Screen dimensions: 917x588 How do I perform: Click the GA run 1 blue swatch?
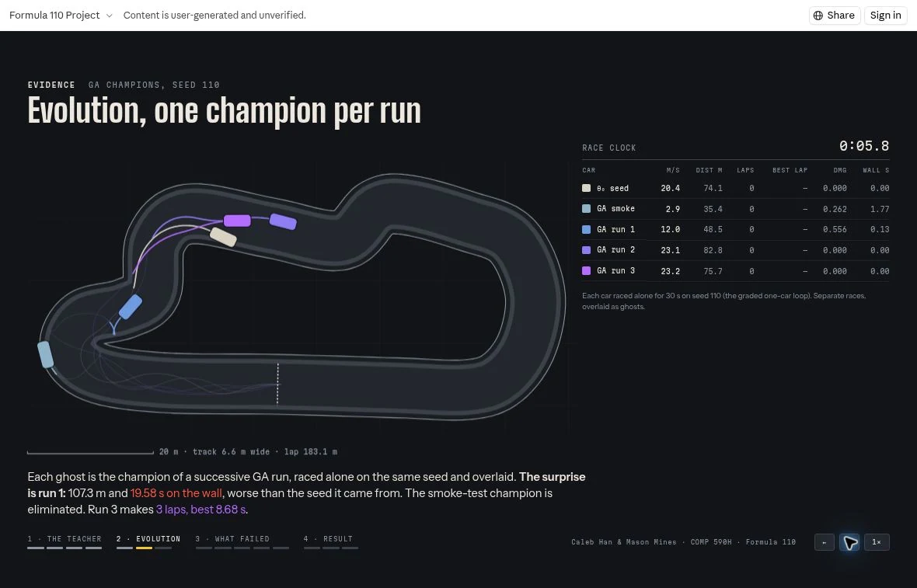(586, 230)
